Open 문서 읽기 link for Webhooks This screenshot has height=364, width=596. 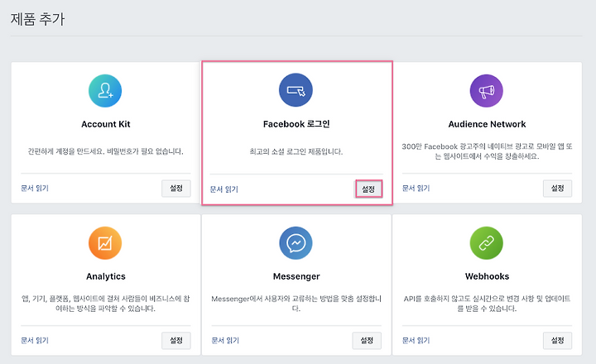[x=416, y=341]
